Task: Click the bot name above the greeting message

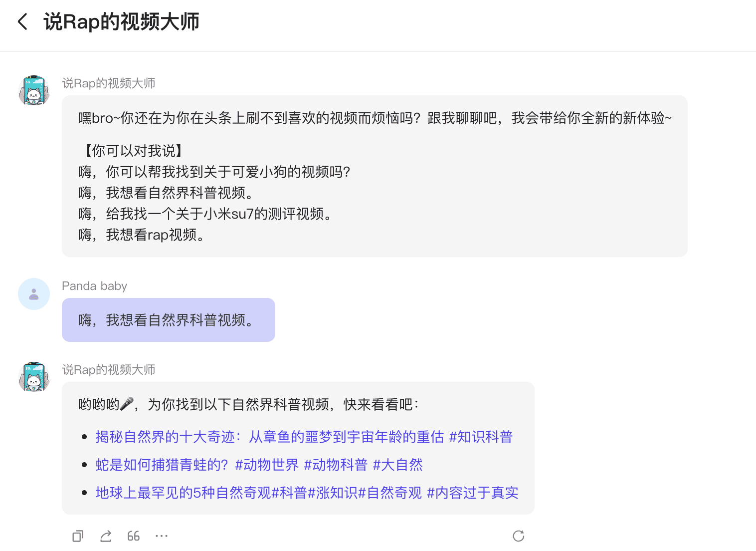Action: point(109,83)
